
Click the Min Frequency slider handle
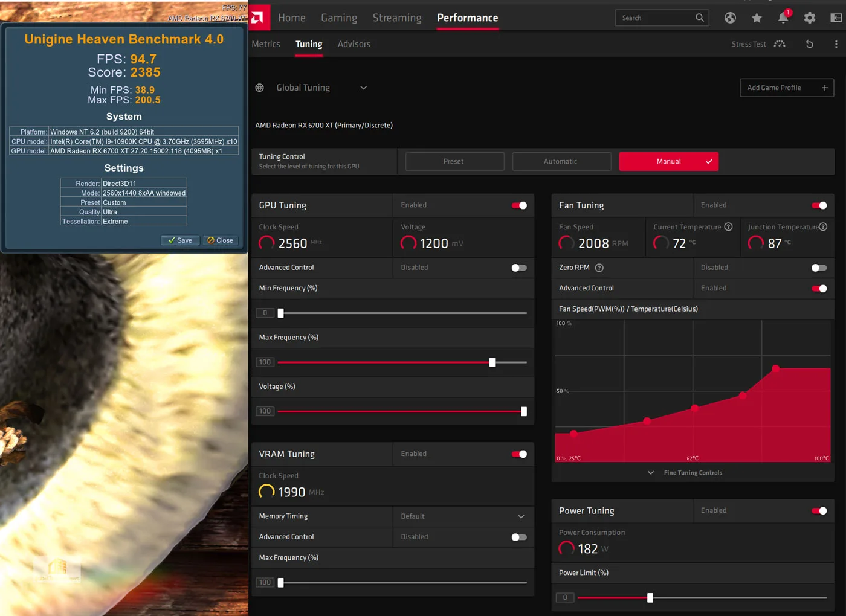click(280, 313)
